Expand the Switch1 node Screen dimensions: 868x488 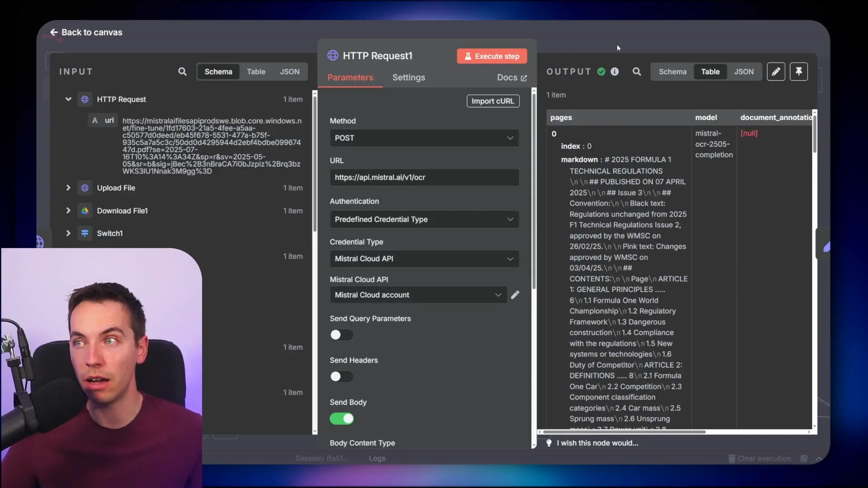click(68, 233)
